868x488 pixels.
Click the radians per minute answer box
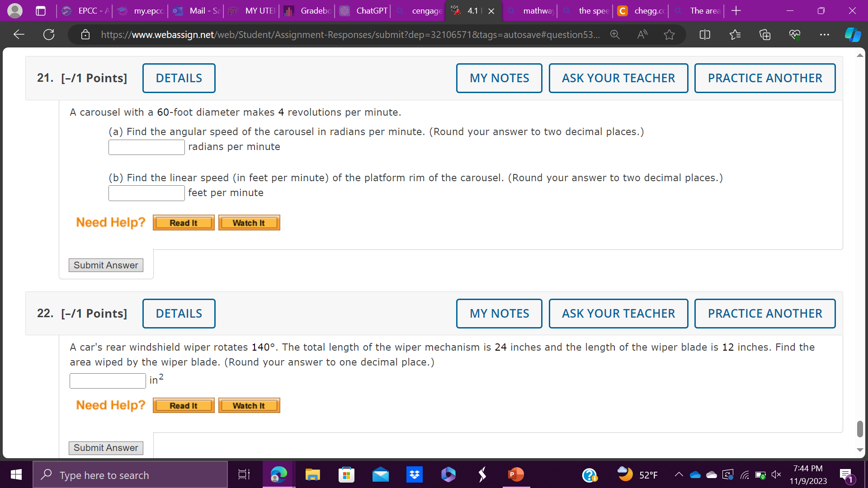(146, 147)
